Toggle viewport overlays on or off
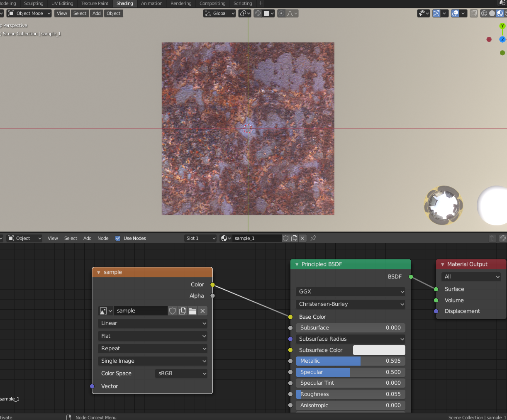Screen dimensions: 507x420 tap(455, 13)
